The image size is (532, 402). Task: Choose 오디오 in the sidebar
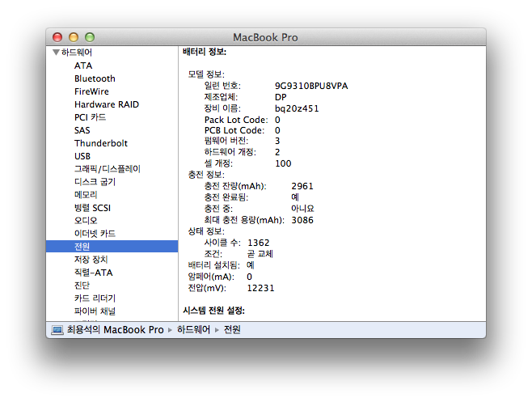pos(86,221)
